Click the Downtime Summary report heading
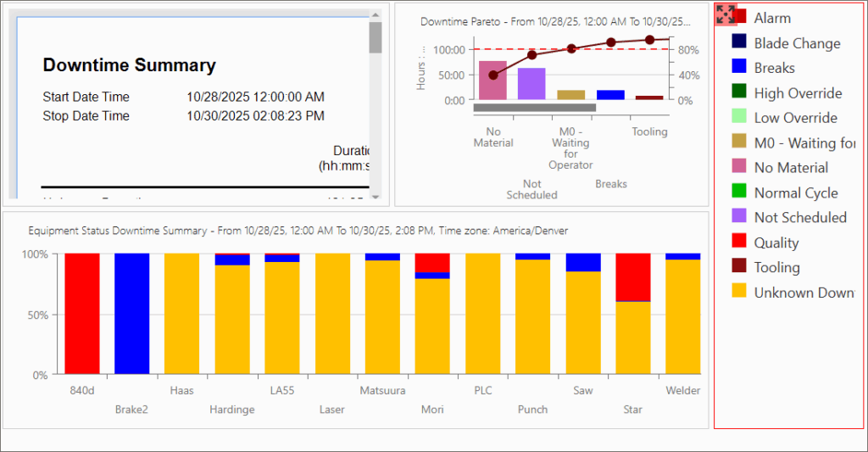Image resolution: width=868 pixels, height=452 pixels. (x=129, y=65)
